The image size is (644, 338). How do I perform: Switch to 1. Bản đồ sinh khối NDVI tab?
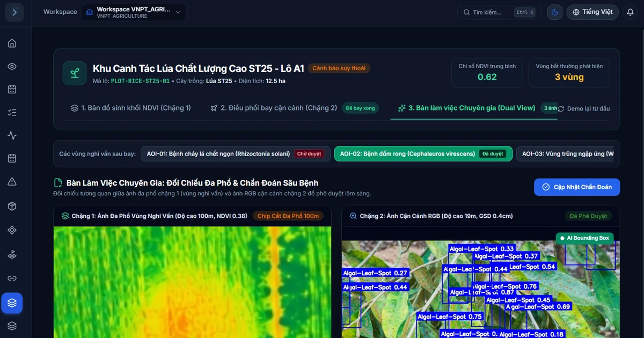pos(131,108)
